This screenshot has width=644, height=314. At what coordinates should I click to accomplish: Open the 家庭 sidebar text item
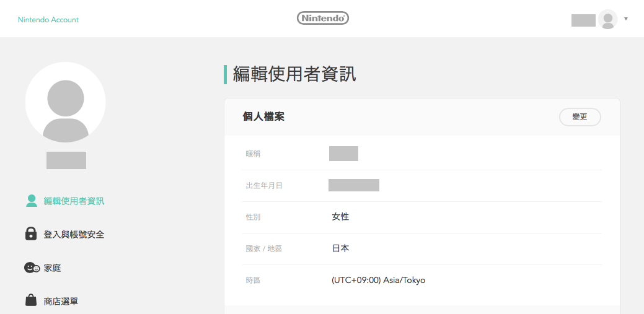click(52, 268)
